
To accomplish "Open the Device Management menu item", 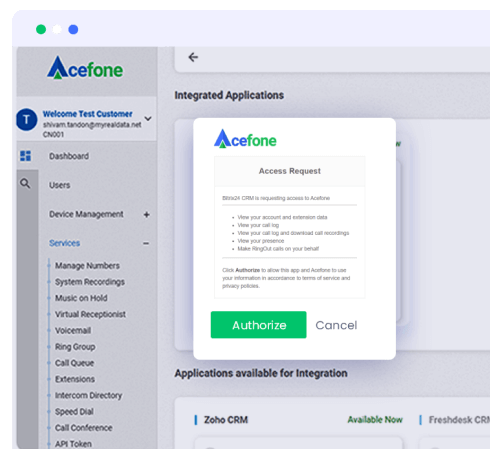I will coord(86,214).
